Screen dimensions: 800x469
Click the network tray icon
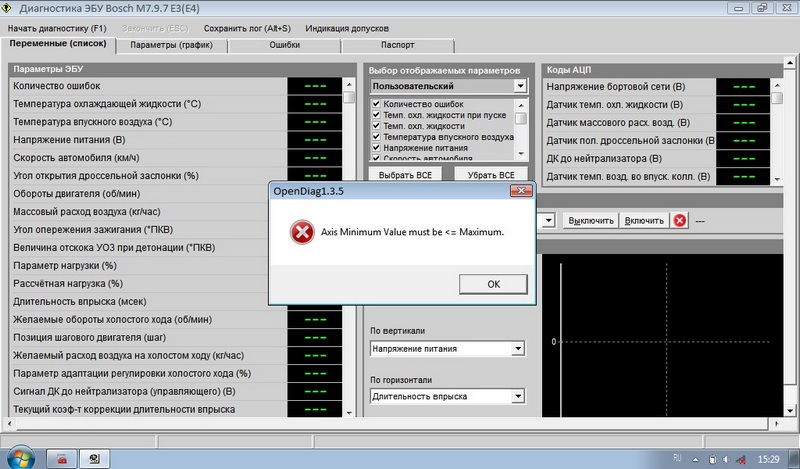pyautogui.click(x=741, y=459)
